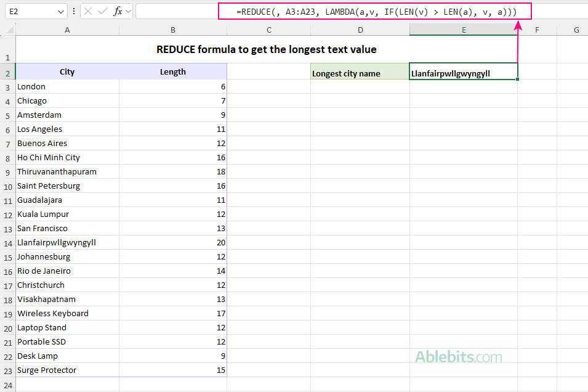The image size is (588, 392).
Task: Select row 2 header
Action: pos(7,71)
